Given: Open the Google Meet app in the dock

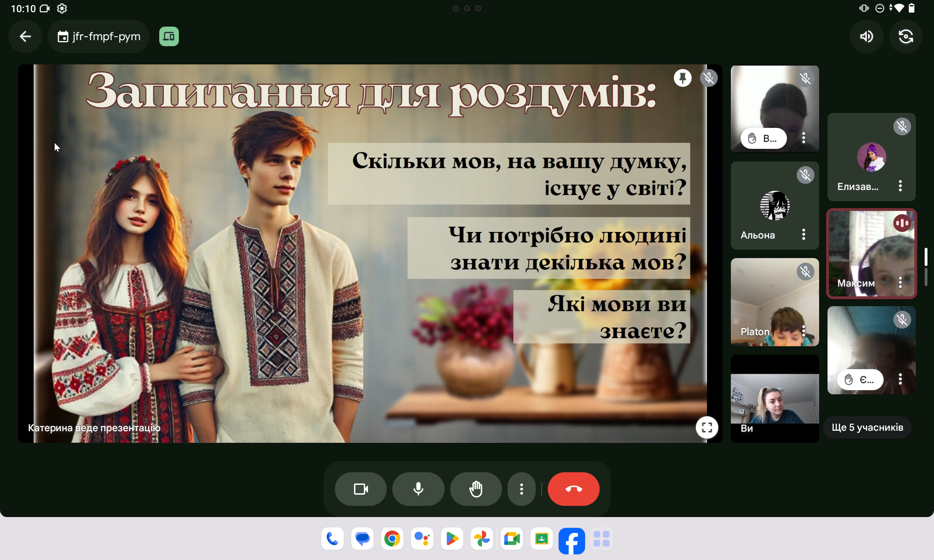Looking at the screenshot, I should pyautogui.click(x=511, y=539).
